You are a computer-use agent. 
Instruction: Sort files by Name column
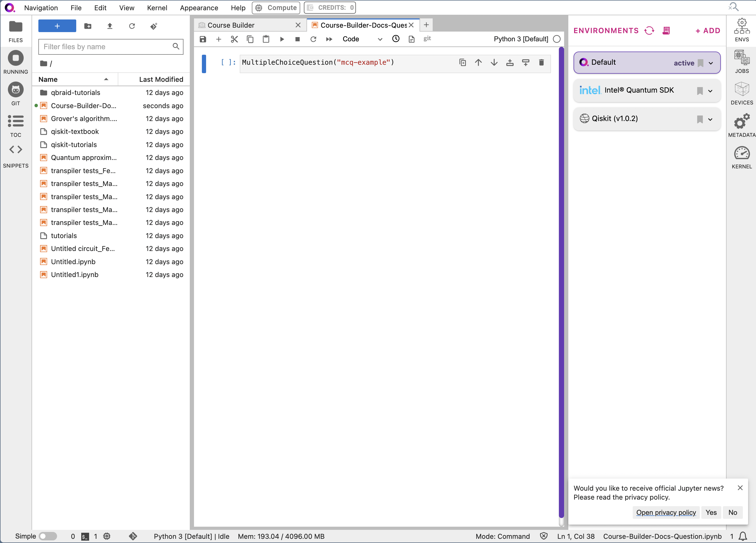[75, 79]
